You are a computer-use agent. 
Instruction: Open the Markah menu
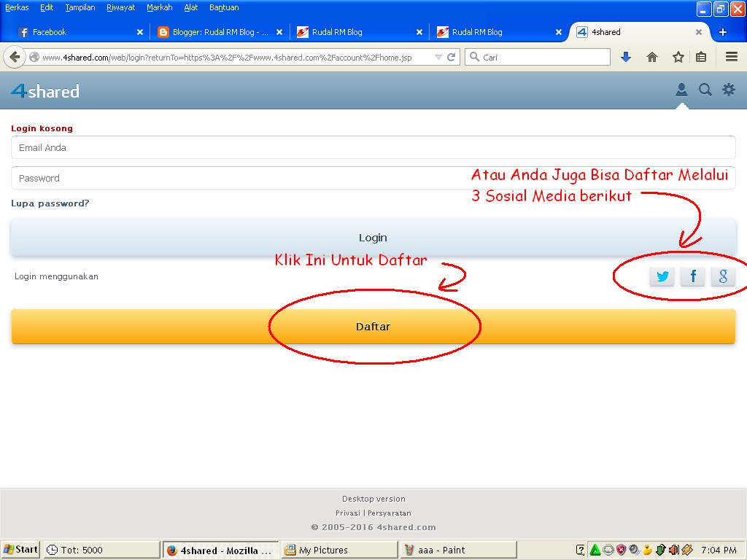[x=159, y=7]
